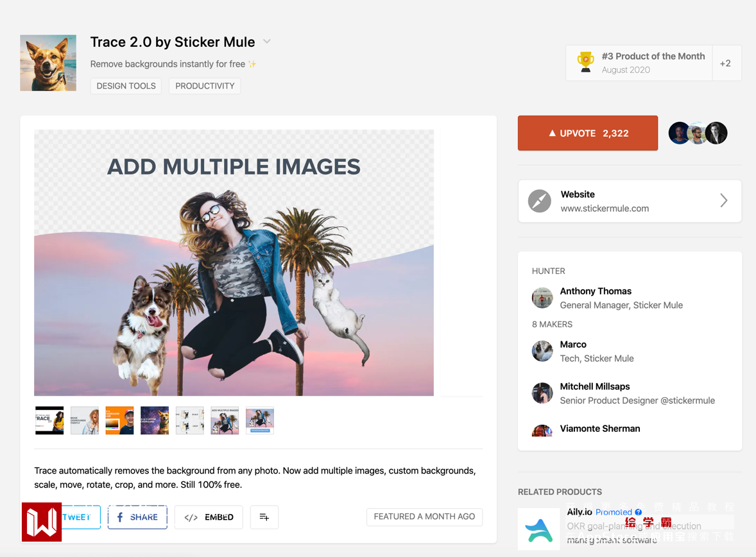
Task: Click the Promoted info question icon
Action: coord(639,512)
